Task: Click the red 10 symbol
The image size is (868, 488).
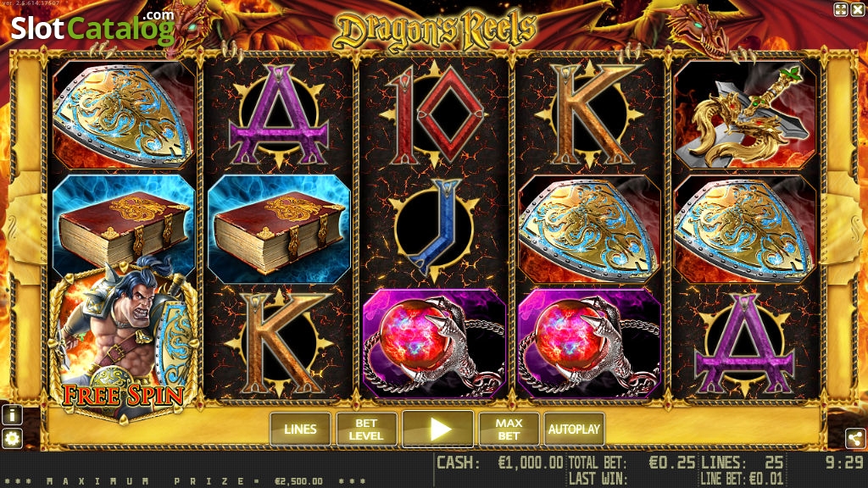Action: pyautogui.click(x=434, y=115)
